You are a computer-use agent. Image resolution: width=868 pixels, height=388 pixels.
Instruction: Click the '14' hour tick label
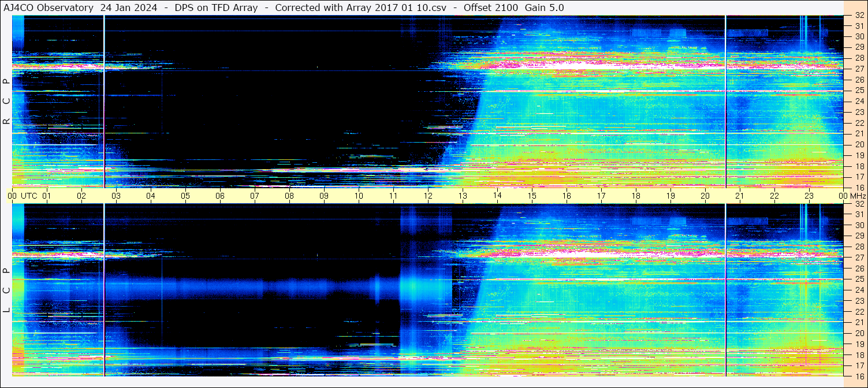click(x=497, y=196)
